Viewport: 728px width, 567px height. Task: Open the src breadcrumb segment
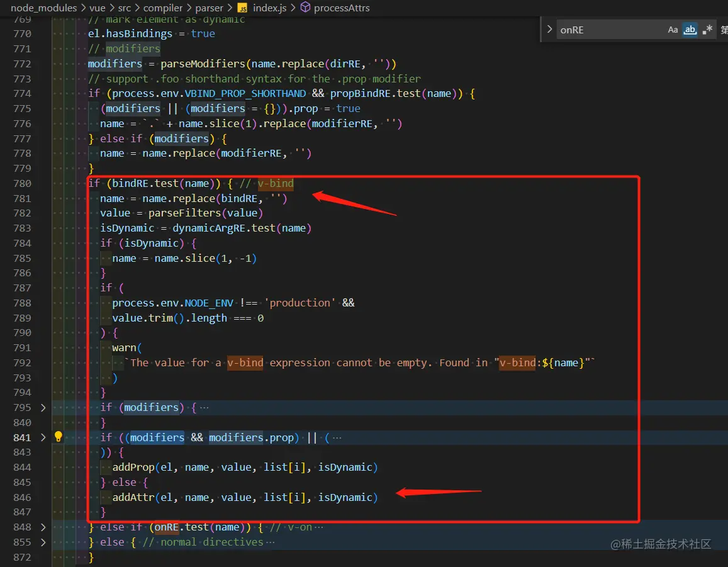point(125,8)
